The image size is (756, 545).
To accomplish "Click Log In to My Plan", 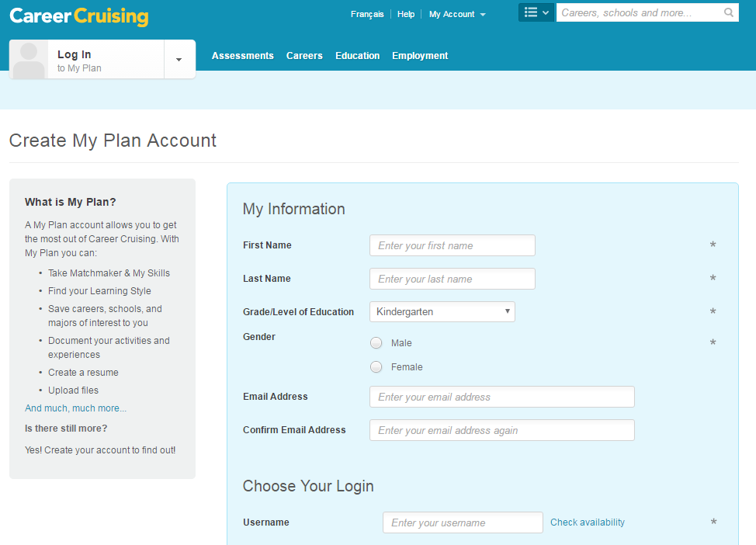I will point(106,61).
